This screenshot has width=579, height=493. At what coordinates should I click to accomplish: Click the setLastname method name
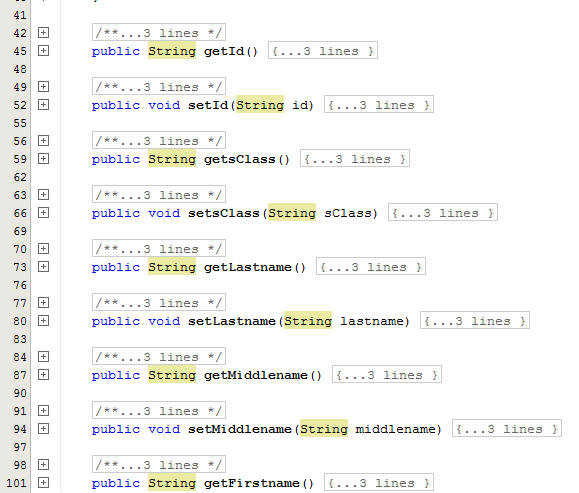pos(232,321)
